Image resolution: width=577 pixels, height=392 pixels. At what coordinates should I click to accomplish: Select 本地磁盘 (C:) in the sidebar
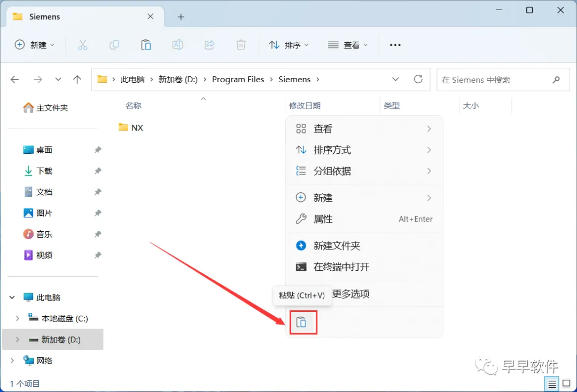(58, 318)
